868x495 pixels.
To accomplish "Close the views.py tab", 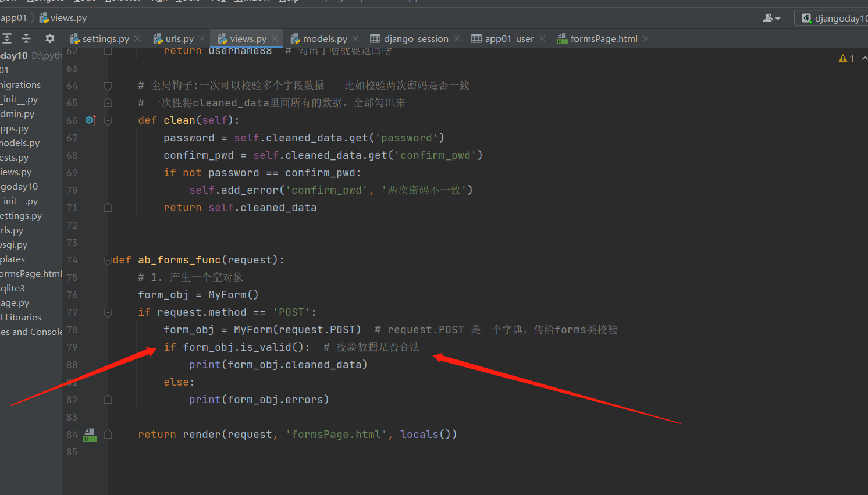I will [x=275, y=38].
